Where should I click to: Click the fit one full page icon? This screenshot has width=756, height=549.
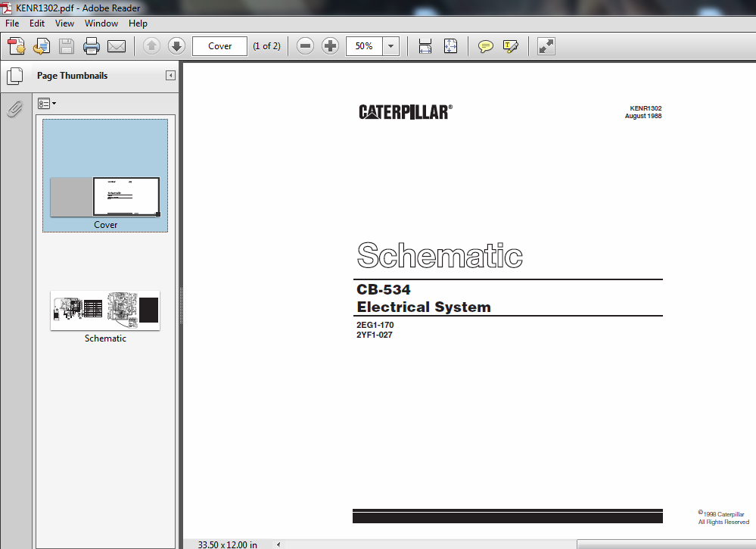(x=450, y=46)
